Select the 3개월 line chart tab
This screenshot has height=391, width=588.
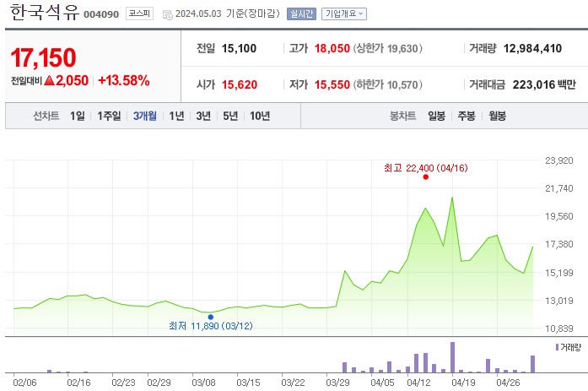click(x=145, y=116)
